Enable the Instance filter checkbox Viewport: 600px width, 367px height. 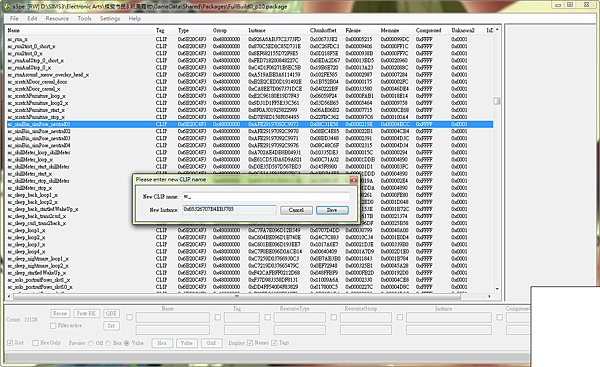[x=400, y=317]
